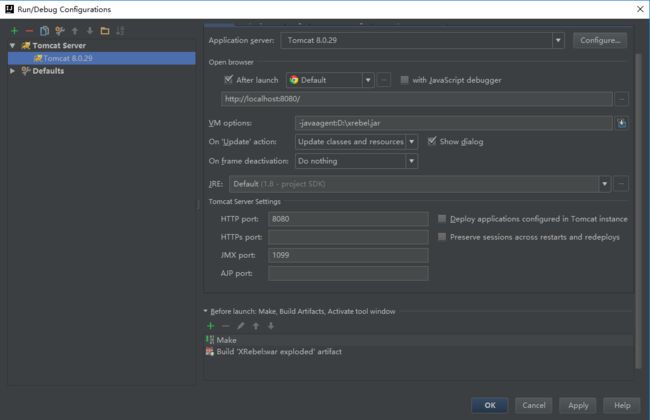The image size is (650, 420).
Task: Collapse the Before launch section
Action: 205,311
